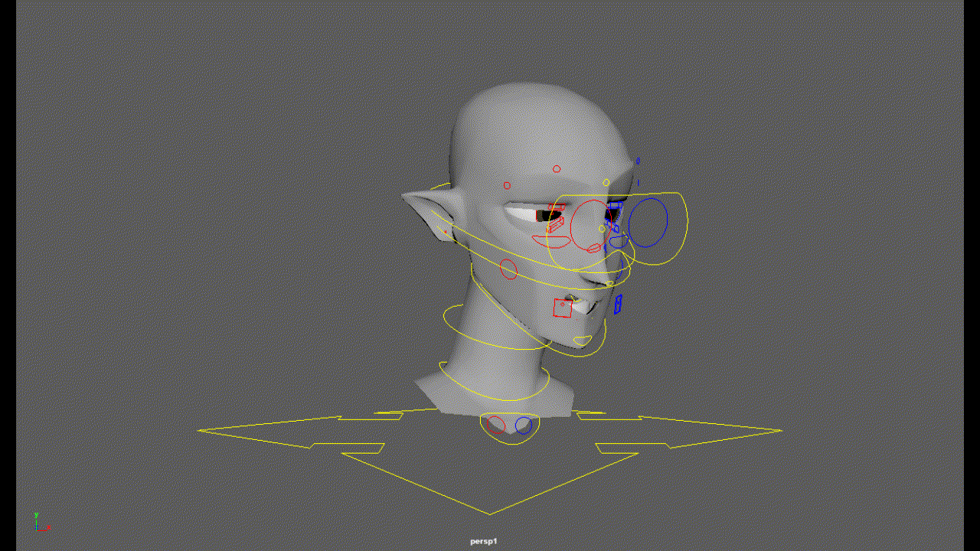
Task: Select the yellow master arrow control's bottom tip
Action: pos(490,514)
